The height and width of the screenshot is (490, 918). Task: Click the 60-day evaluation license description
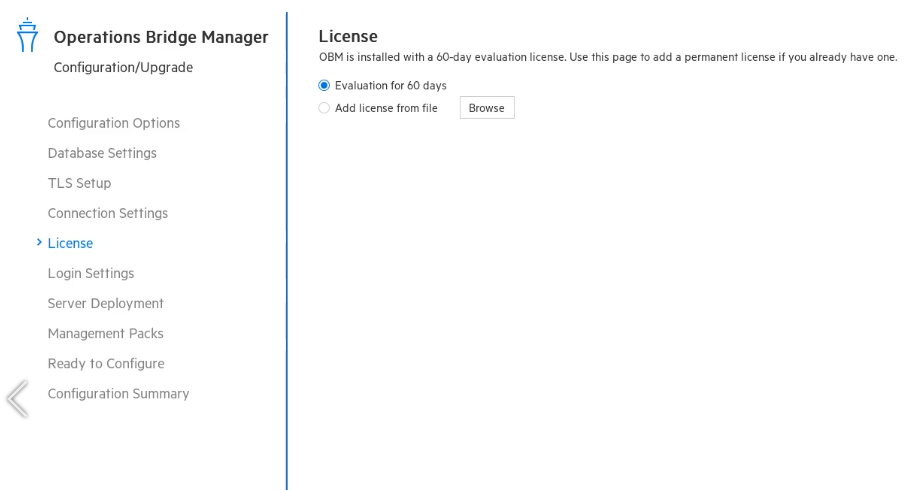pyautogui.click(x=608, y=57)
